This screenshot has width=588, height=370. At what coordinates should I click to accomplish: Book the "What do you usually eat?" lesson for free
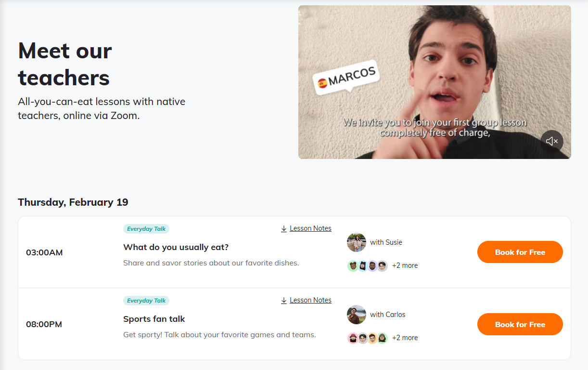520,252
